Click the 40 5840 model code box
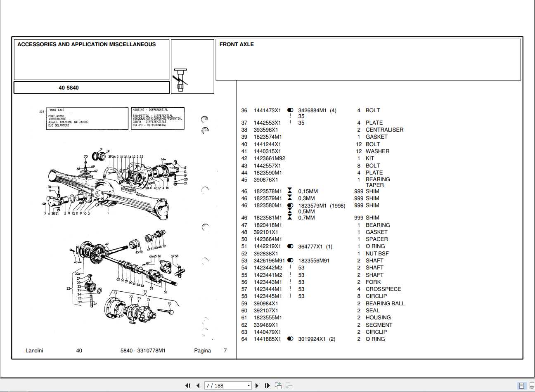This screenshot has width=535, height=392. coord(92,87)
